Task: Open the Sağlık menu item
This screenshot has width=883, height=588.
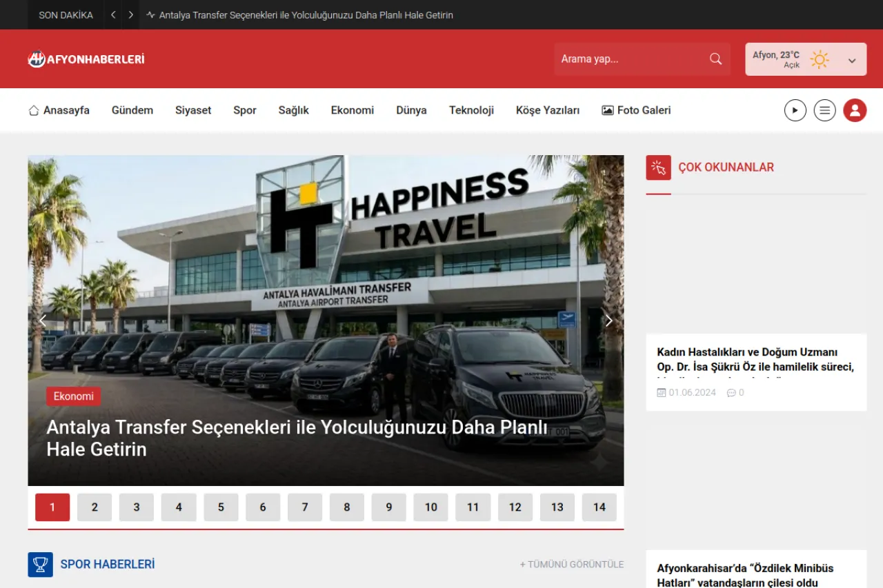Action: (294, 110)
